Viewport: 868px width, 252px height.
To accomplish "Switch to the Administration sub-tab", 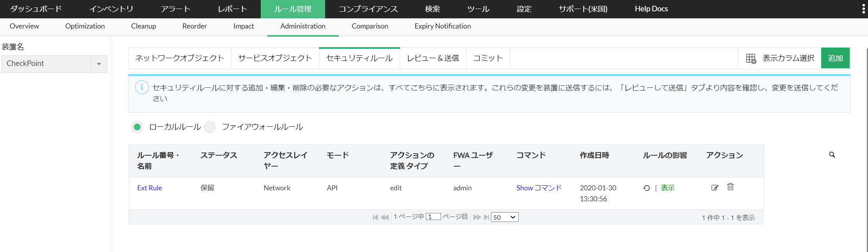I will 303,26.
